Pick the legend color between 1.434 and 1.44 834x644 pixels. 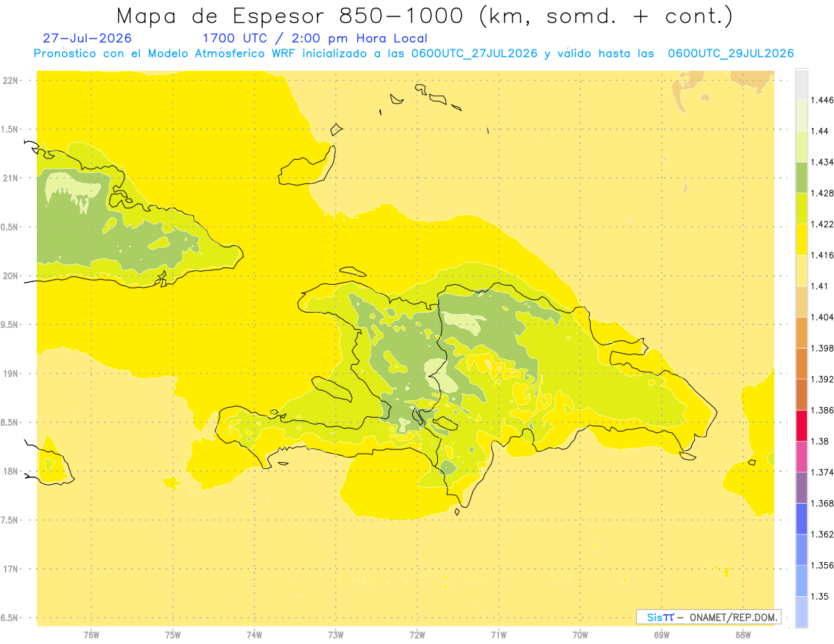point(801,146)
